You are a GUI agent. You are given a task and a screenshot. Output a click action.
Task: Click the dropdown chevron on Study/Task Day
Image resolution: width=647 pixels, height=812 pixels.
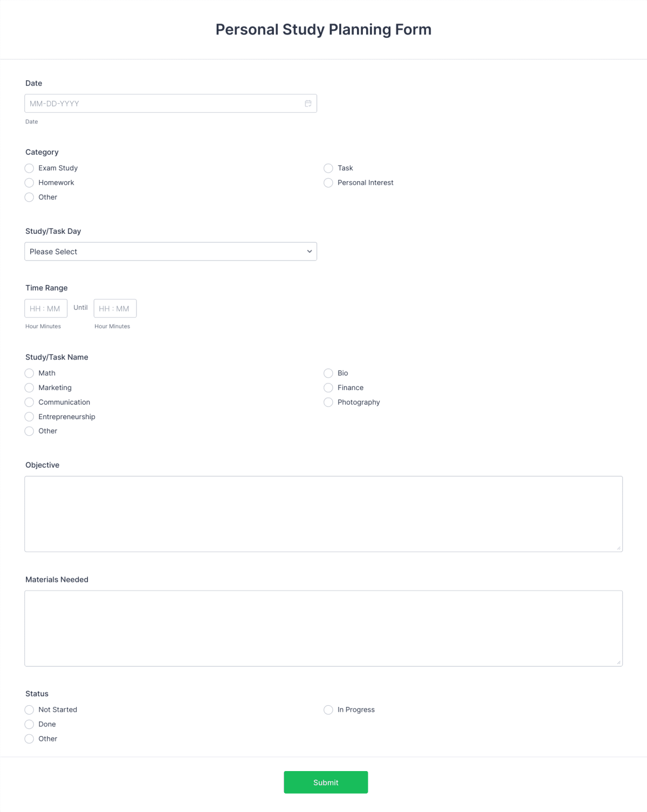(309, 251)
